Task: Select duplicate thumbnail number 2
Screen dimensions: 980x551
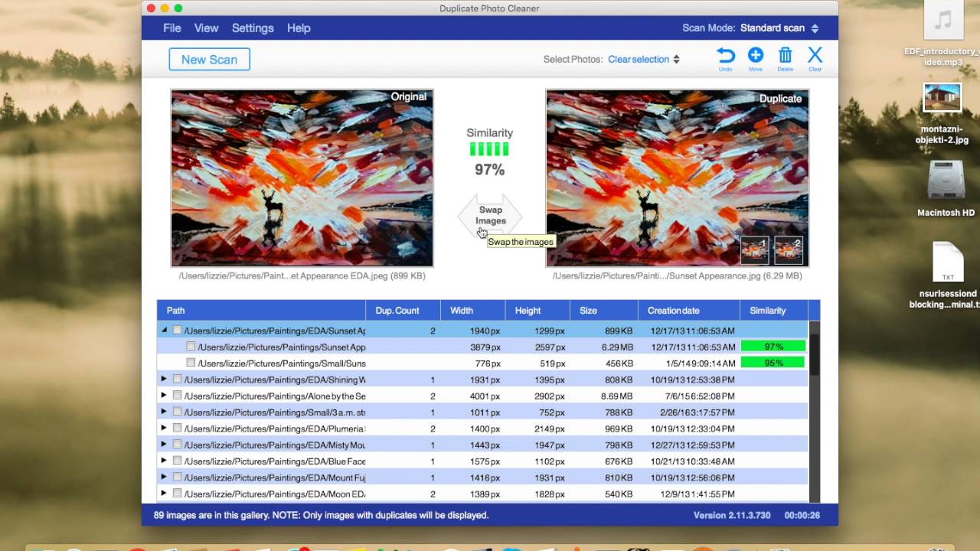Action: click(789, 249)
